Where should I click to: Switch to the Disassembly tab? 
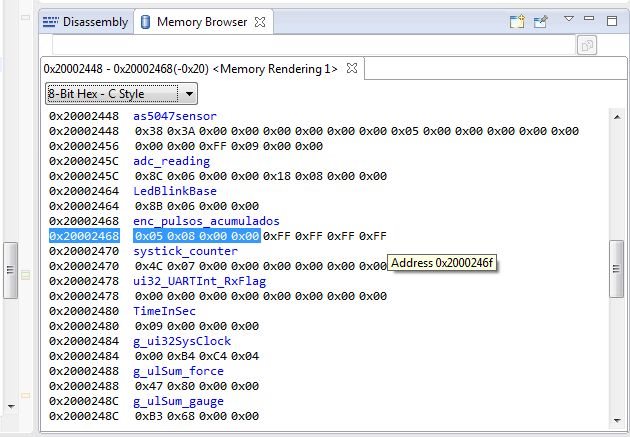86,22
